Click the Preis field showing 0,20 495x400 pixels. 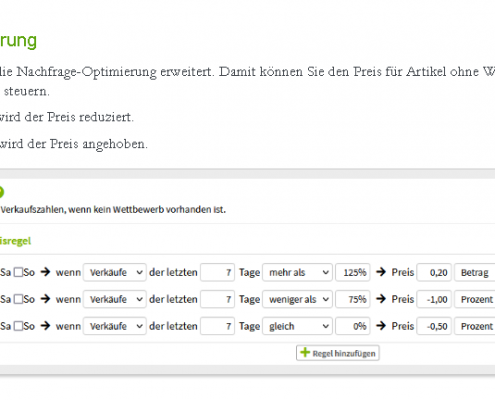434,272
